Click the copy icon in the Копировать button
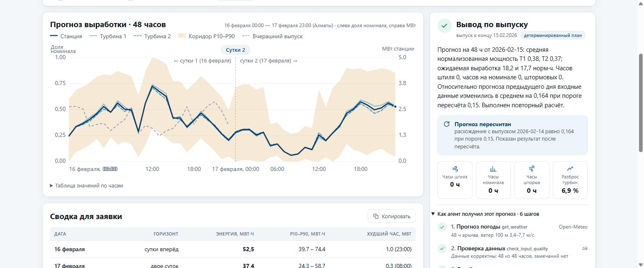Viewport: 644px width, 268px height. point(376,216)
